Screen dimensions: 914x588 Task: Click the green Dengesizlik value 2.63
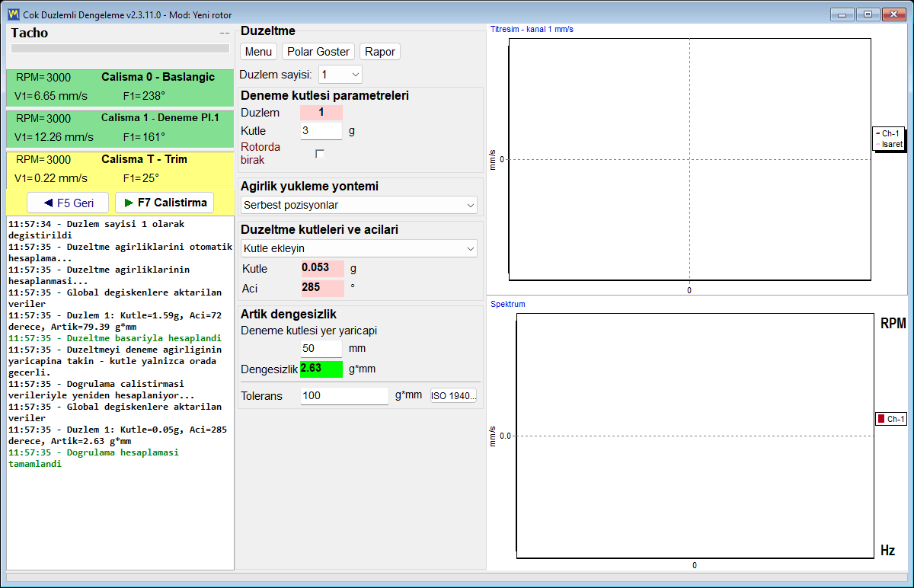[321, 369]
